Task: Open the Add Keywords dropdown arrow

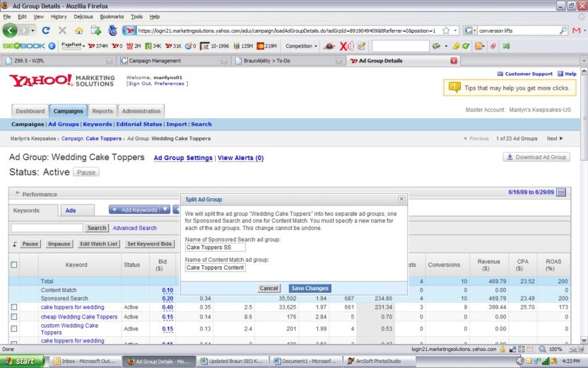Action: click(165, 209)
